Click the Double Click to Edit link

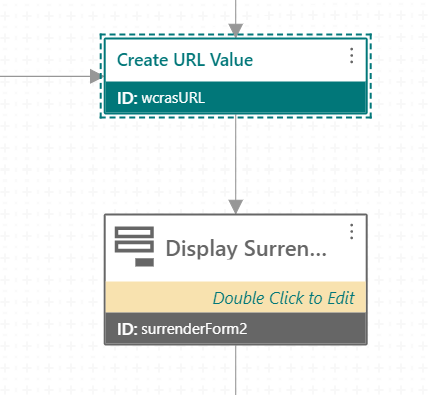click(x=284, y=298)
